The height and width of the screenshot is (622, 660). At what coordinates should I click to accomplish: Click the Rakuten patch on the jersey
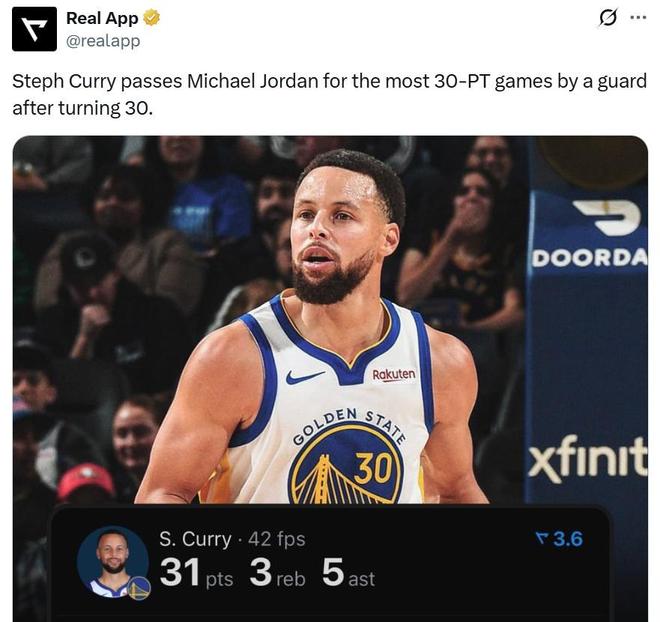[393, 374]
